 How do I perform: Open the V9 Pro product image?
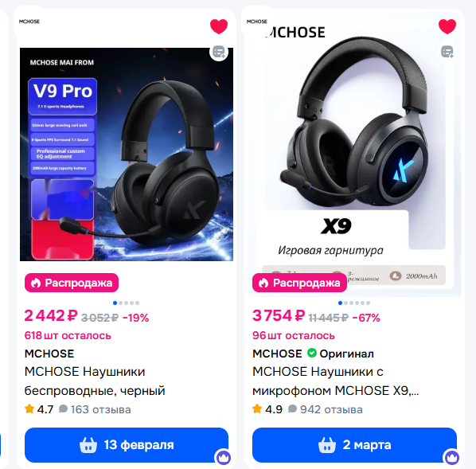(127, 154)
